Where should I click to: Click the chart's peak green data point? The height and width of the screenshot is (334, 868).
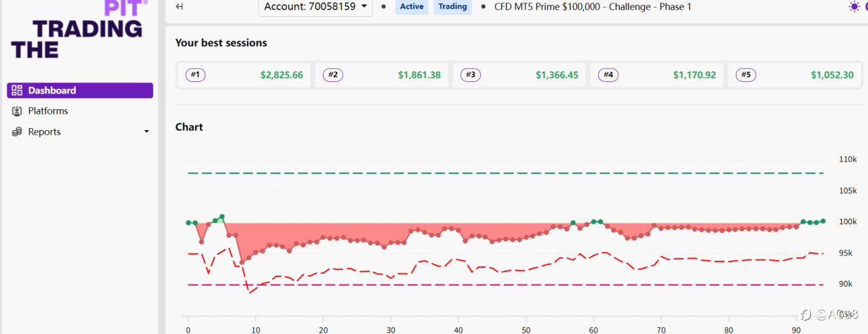point(222,217)
